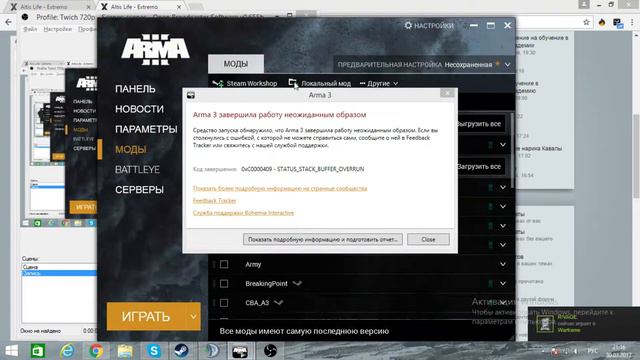Expand the Army mod details
Screen dimensions: 640x360
503,264
